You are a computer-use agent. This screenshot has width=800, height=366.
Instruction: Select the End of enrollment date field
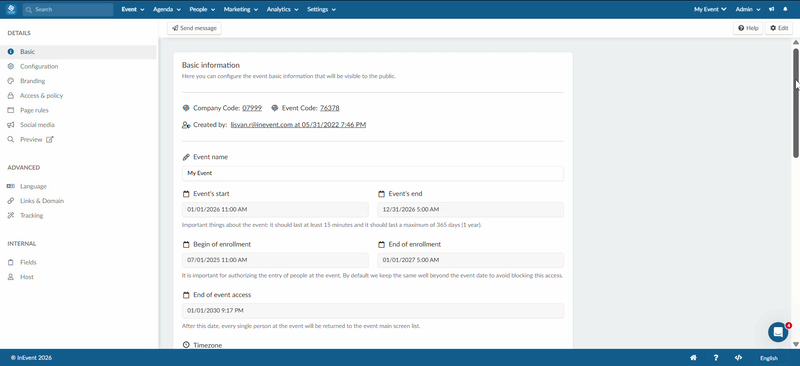click(x=470, y=260)
